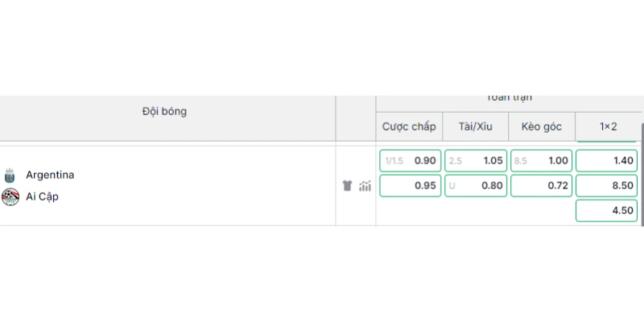644x322 pixels.
Task: Choose corner bet odds 0.72
Action: tap(541, 186)
